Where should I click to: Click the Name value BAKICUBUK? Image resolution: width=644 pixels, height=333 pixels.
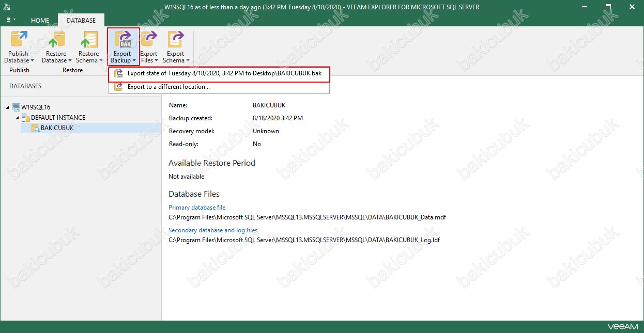tap(269, 105)
